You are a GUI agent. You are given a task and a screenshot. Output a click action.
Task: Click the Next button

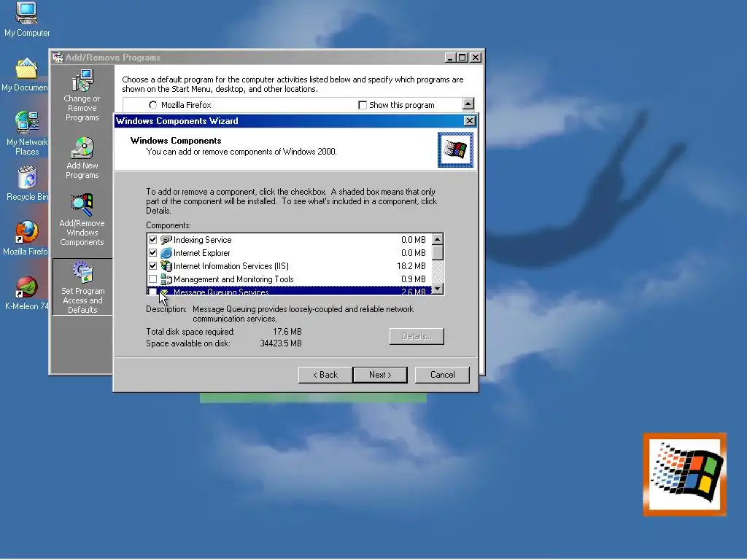(x=380, y=375)
